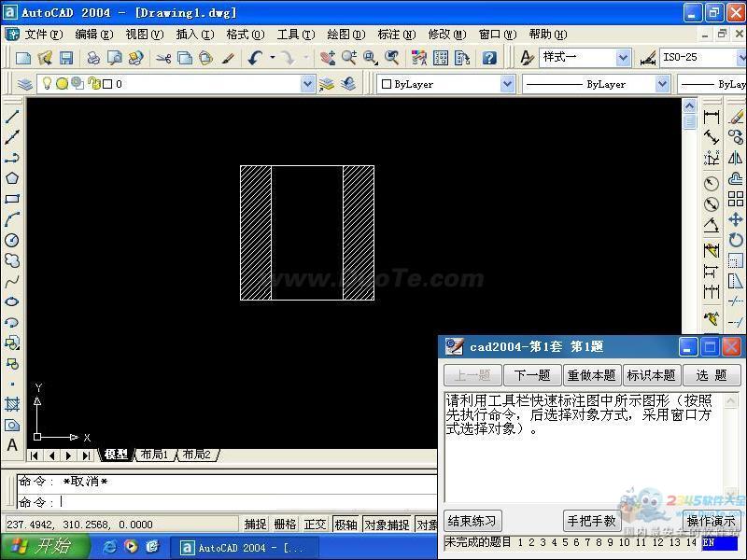The image size is (747, 560).
Task: Toggle layer 0 lock icon
Action: coord(94,84)
